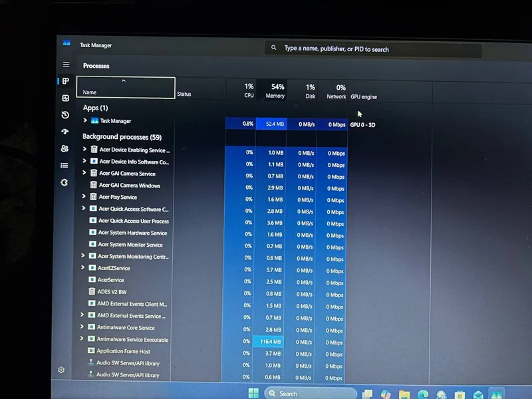This screenshot has width=532, height=399.
Task: Open the Services sidebar icon
Action: pos(64,182)
